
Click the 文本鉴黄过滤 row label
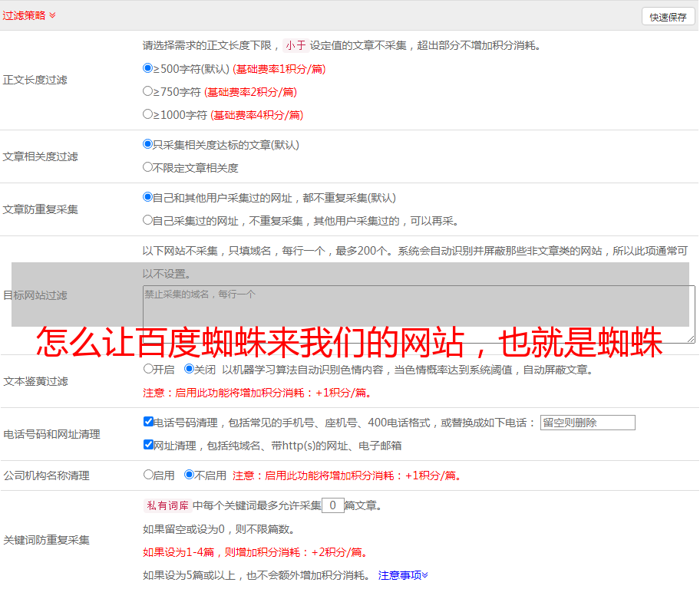(x=36, y=381)
